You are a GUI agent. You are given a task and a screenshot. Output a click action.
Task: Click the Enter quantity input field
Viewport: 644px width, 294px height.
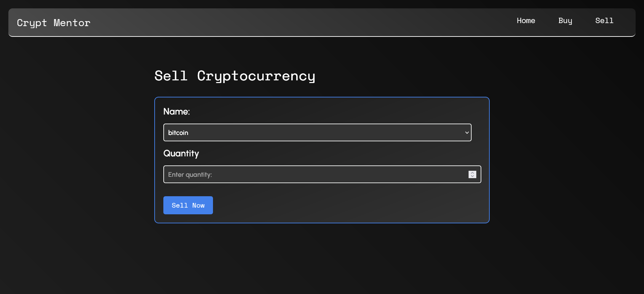point(302,174)
